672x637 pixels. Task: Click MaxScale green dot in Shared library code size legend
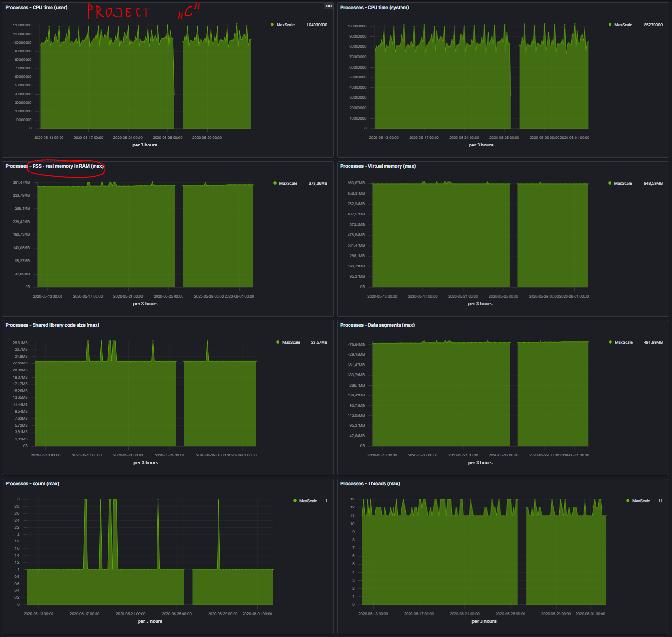coord(278,342)
